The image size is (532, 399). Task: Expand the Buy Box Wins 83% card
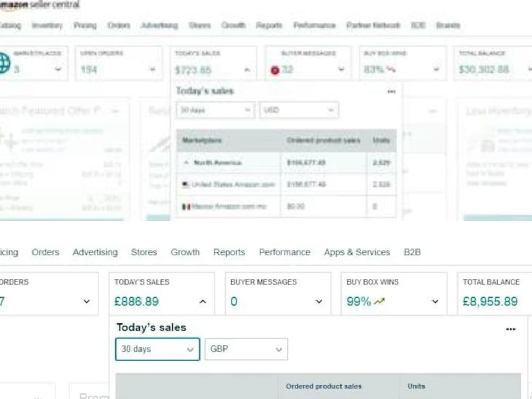[x=436, y=70]
